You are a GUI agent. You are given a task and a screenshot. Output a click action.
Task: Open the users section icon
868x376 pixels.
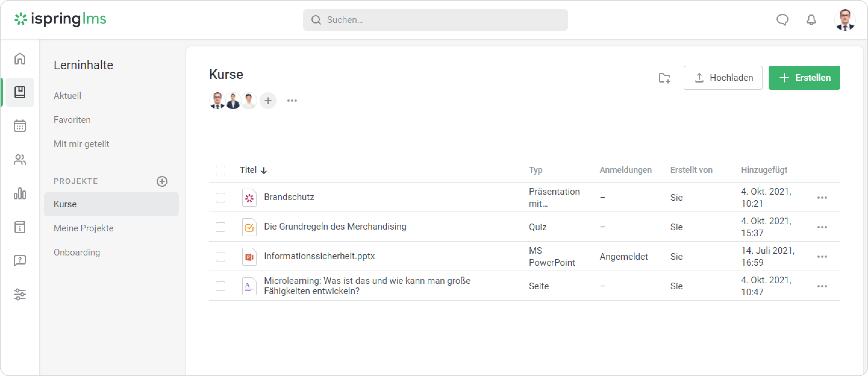click(20, 159)
